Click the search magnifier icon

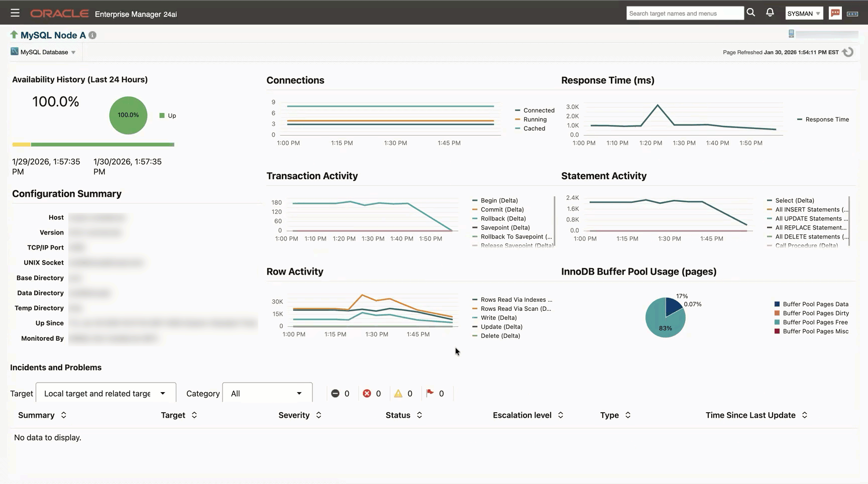751,13
